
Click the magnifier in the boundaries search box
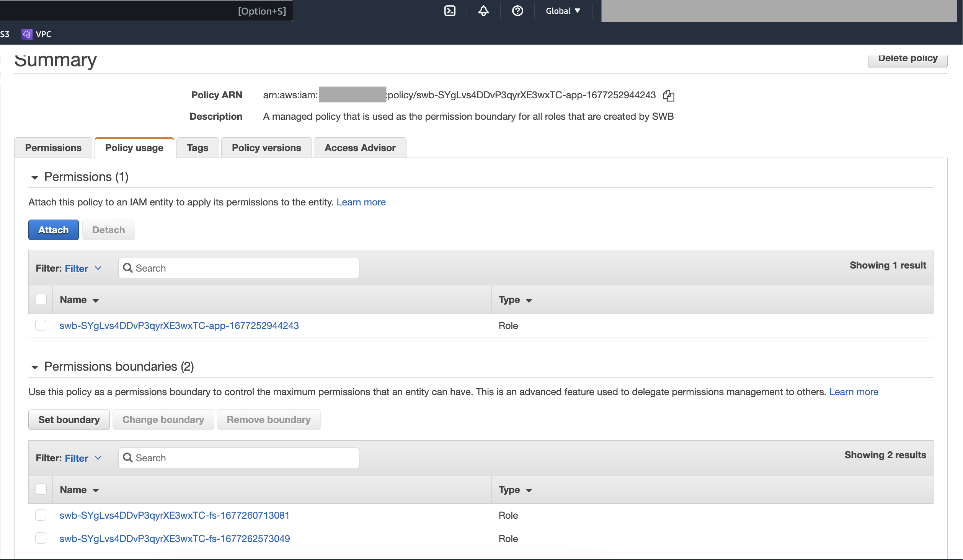coord(128,457)
